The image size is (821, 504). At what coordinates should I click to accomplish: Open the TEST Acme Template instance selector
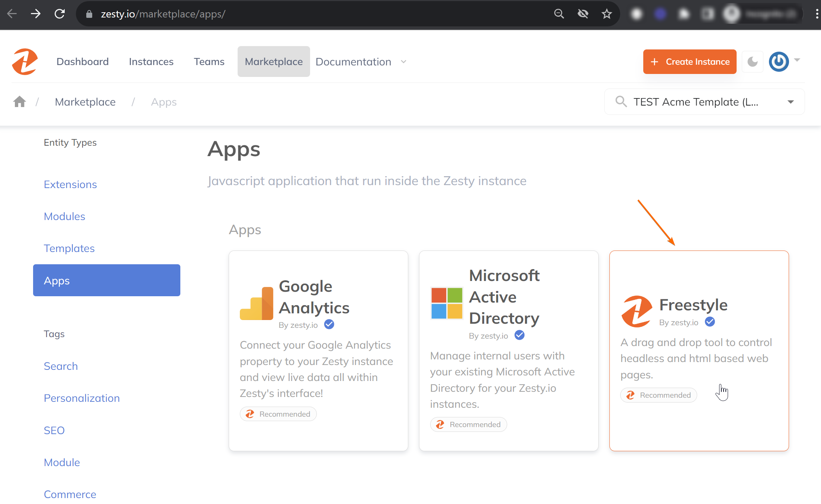(x=704, y=101)
